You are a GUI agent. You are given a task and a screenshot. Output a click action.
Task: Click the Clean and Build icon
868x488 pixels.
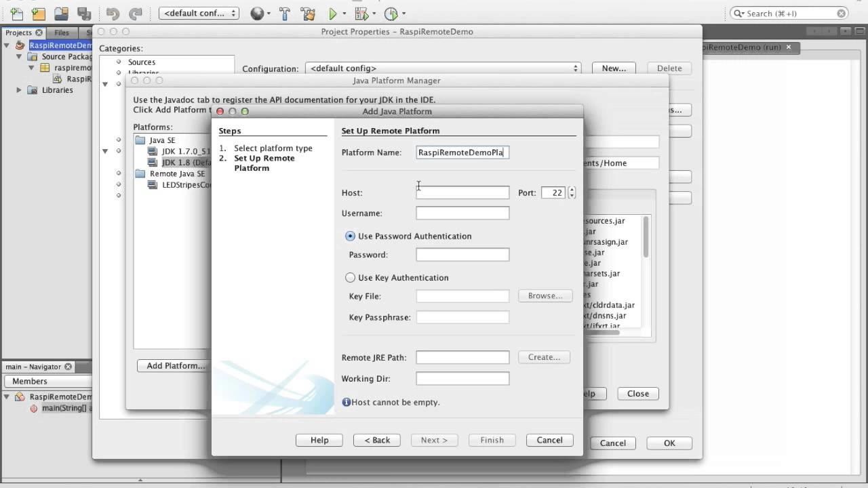(x=307, y=13)
